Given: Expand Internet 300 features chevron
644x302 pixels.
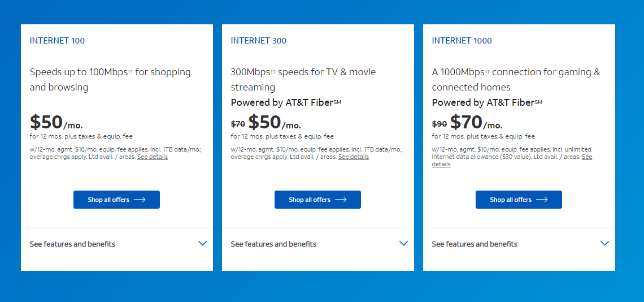Looking at the screenshot, I should 404,243.
